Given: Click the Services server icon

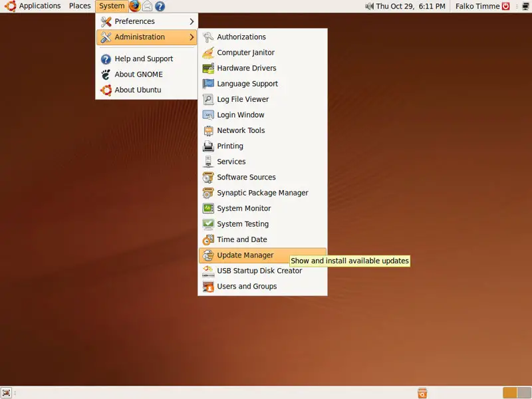Looking at the screenshot, I should (208, 162).
